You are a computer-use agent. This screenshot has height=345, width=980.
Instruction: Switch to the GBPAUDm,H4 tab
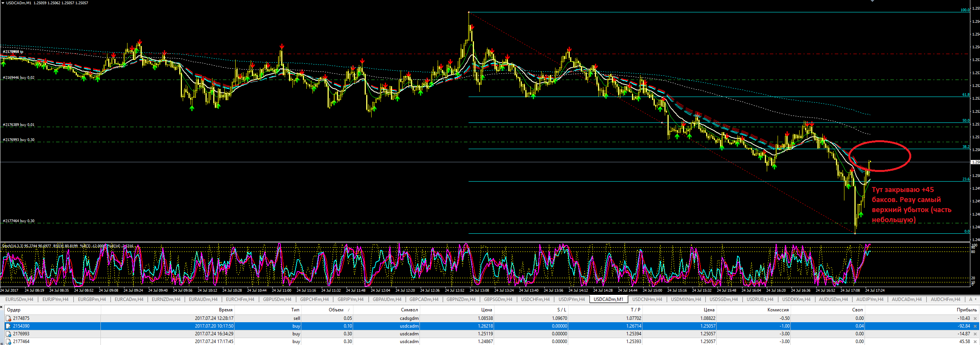pos(387,299)
